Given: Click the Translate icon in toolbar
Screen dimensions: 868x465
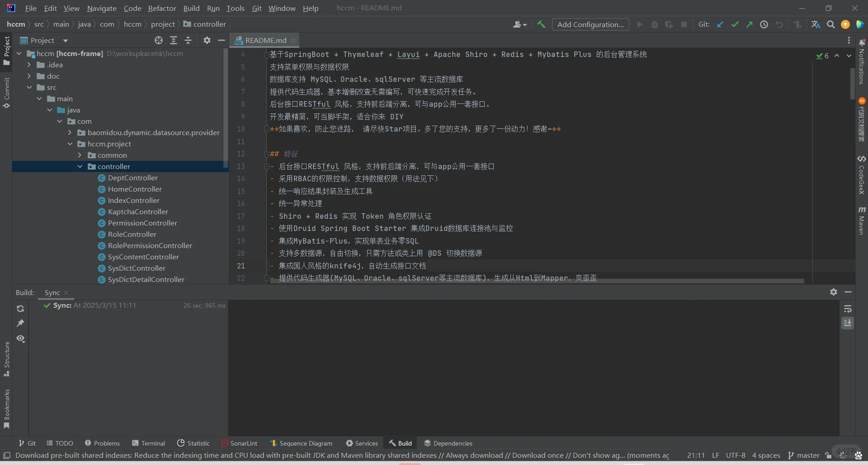Looking at the screenshot, I should pyautogui.click(x=816, y=24).
